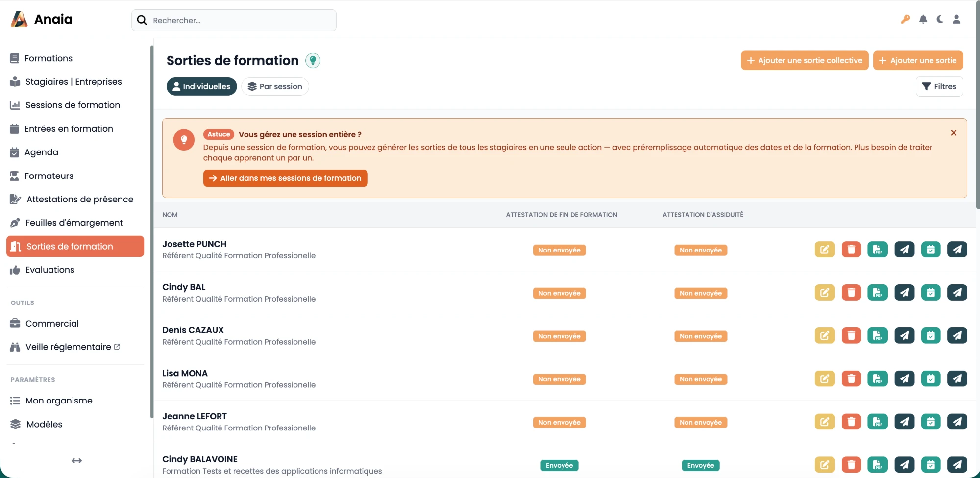Download PDF for Denis CAZAUX row
The image size is (980, 478).
tap(878, 336)
